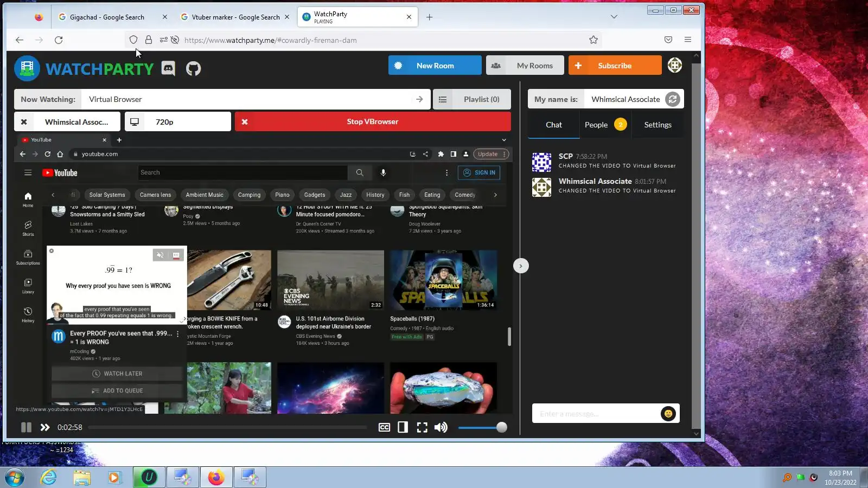Unmute the inline preview video

160,255
